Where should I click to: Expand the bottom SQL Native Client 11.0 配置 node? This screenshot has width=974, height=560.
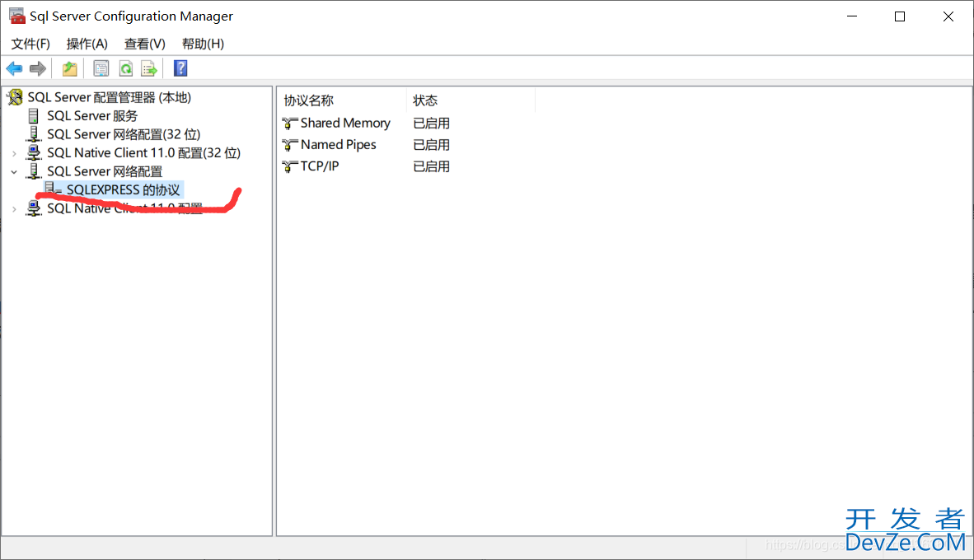(x=14, y=209)
